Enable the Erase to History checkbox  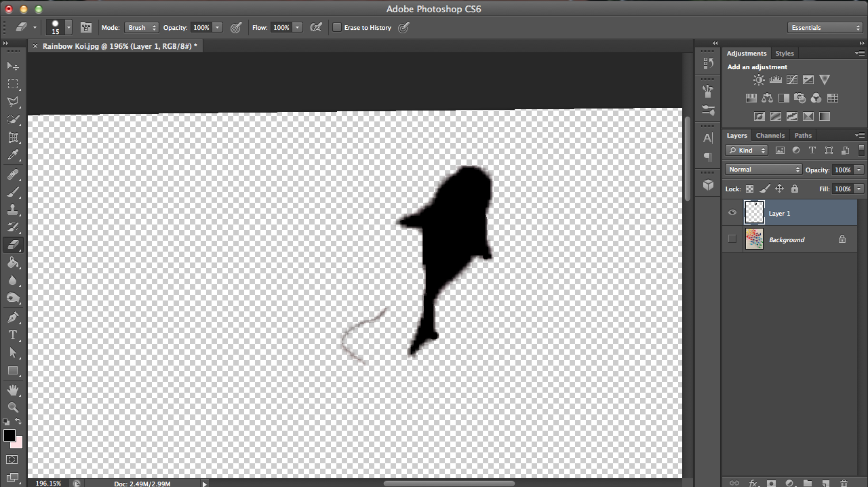click(x=337, y=27)
